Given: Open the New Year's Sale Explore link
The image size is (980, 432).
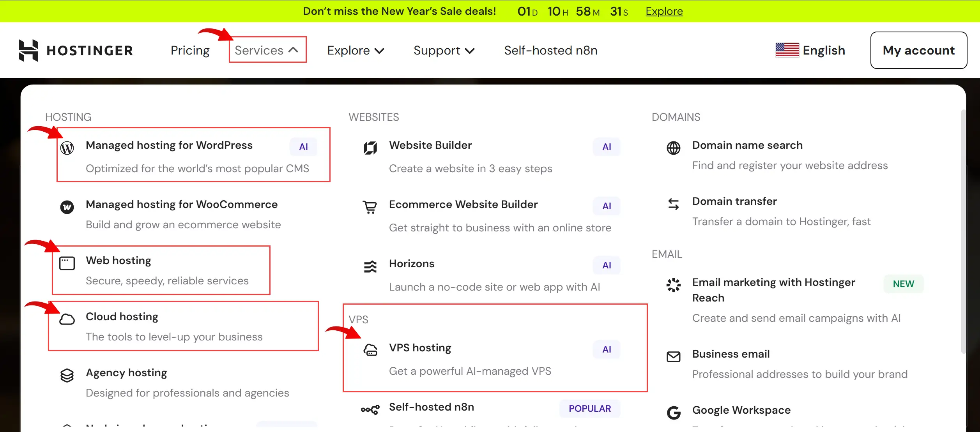Looking at the screenshot, I should 663,11.
